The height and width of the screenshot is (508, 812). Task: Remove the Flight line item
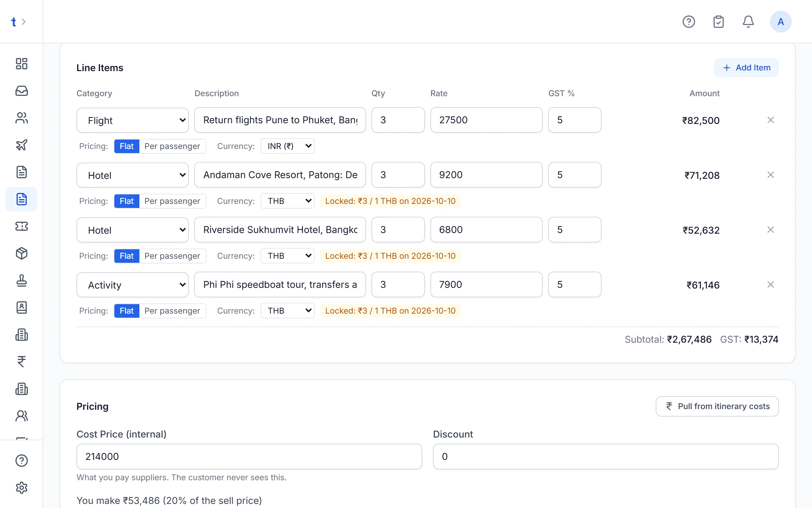[x=771, y=120]
